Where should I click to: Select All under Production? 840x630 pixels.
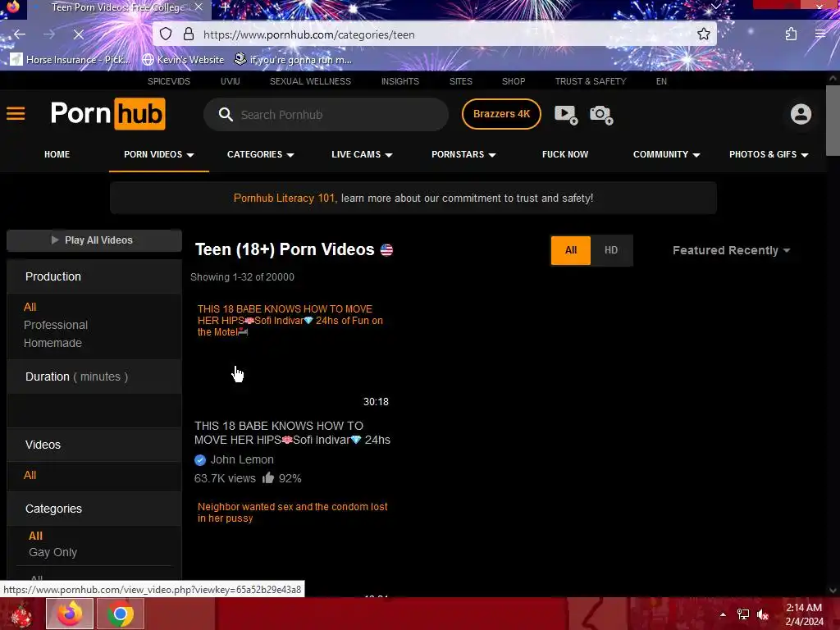click(x=30, y=307)
